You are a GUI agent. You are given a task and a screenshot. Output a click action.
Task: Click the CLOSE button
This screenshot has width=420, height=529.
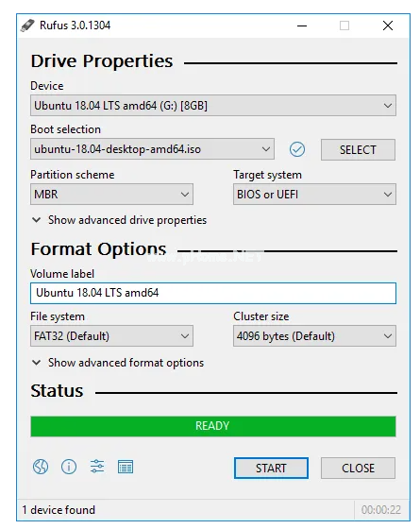[x=358, y=468]
